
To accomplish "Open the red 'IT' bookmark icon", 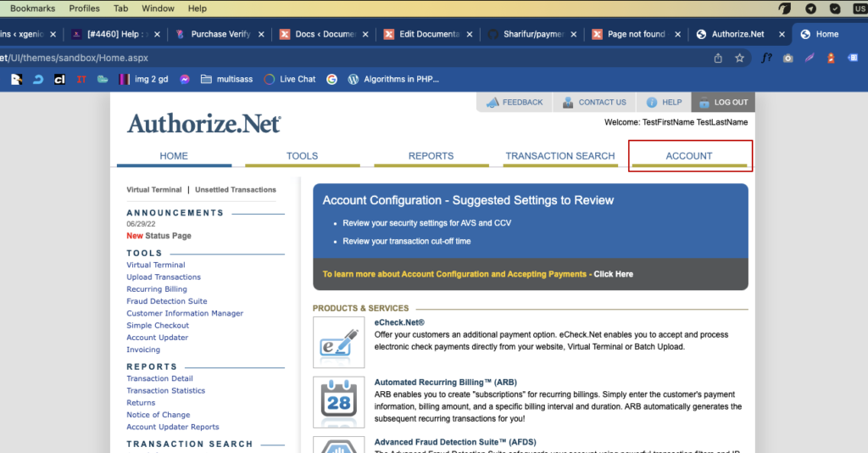I will 81,79.
